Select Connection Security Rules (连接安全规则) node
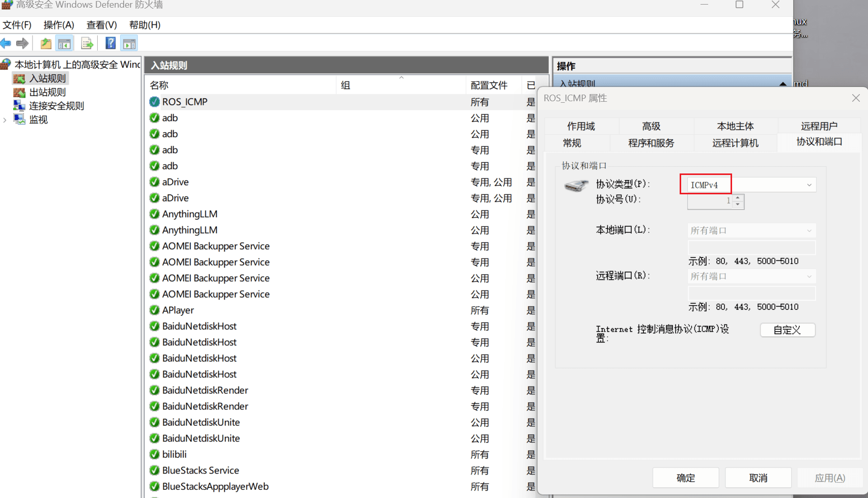 coord(56,106)
